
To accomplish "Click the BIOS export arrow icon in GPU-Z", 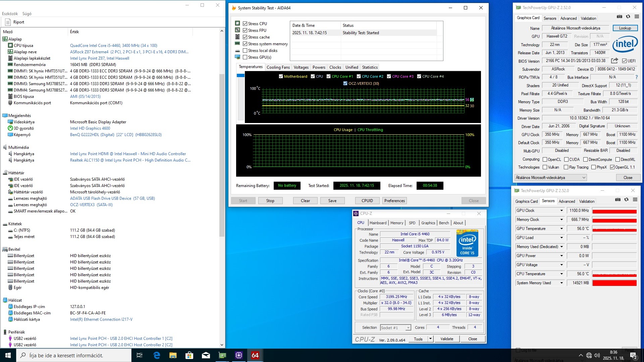I will [x=614, y=61].
